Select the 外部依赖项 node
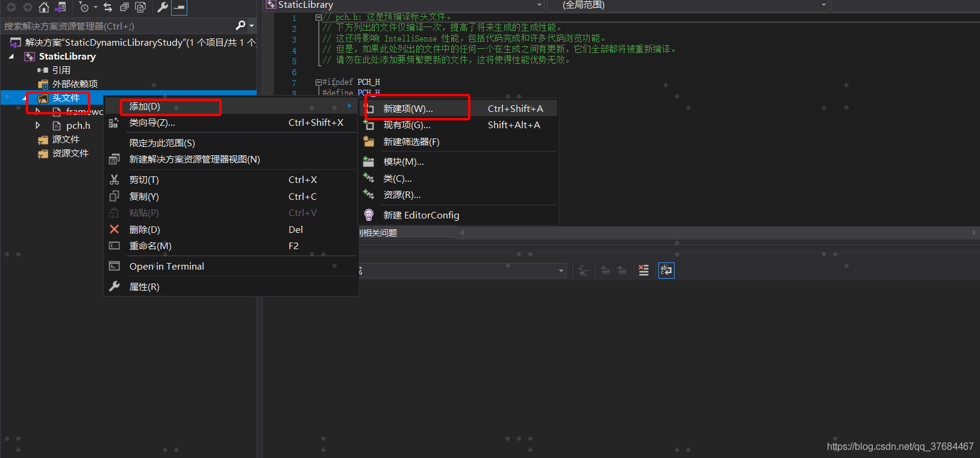Image resolution: width=980 pixels, height=458 pixels. (x=75, y=84)
